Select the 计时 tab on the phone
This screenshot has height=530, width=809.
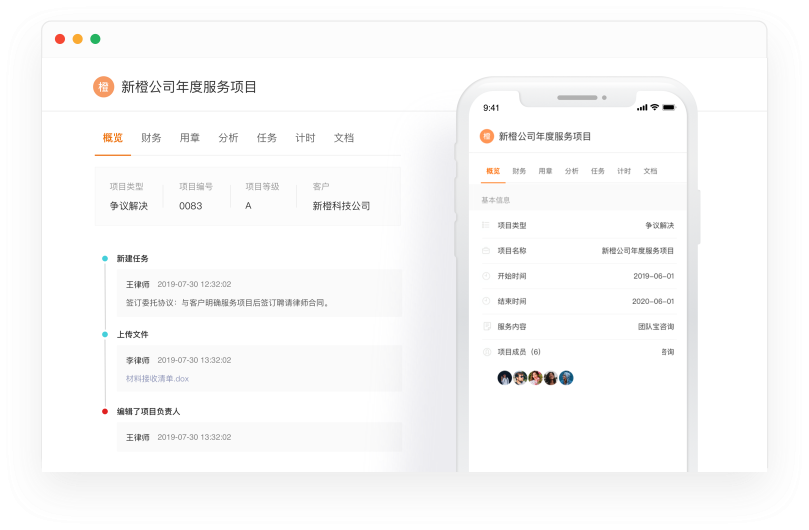(x=624, y=171)
